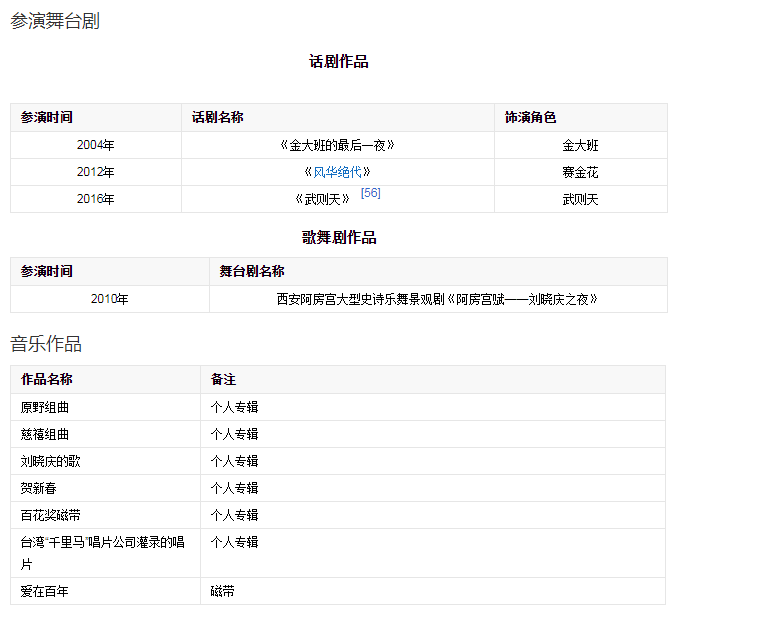Open the 风华绝代 play link
The image size is (784, 623).
pyautogui.click(x=337, y=172)
